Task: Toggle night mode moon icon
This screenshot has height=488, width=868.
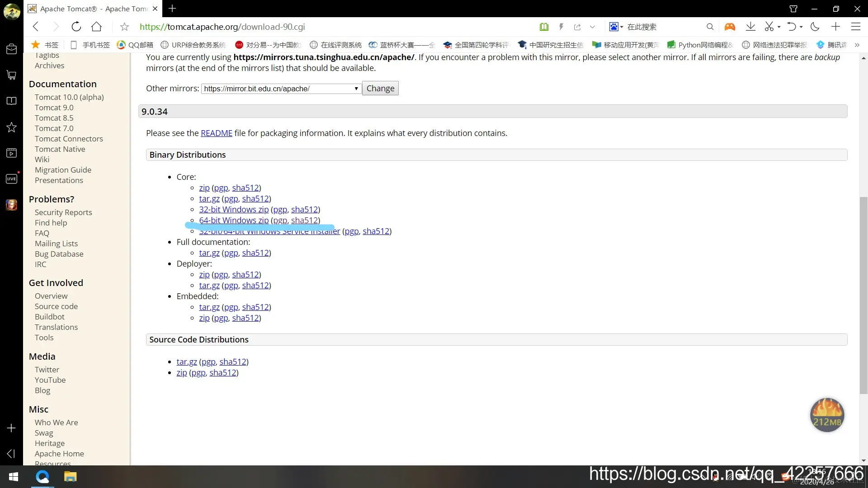Action: coord(815,27)
